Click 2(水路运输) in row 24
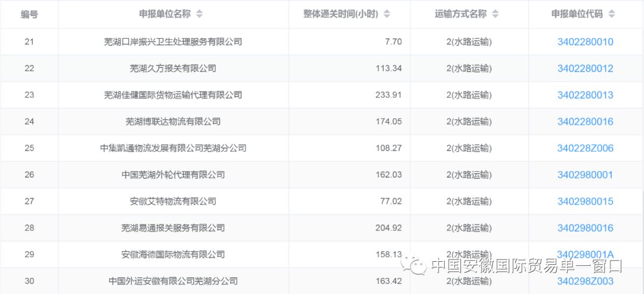This screenshot has height=294, width=644. pos(469,122)
